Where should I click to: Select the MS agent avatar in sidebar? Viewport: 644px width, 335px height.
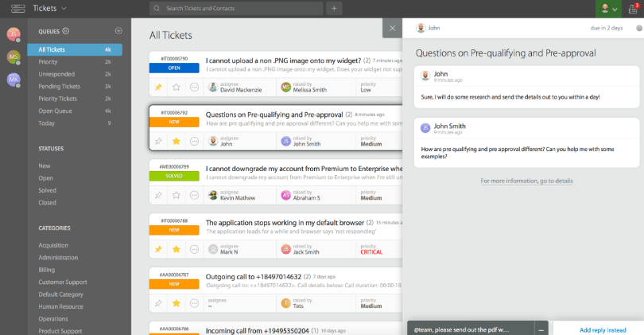tap(14, 56)
